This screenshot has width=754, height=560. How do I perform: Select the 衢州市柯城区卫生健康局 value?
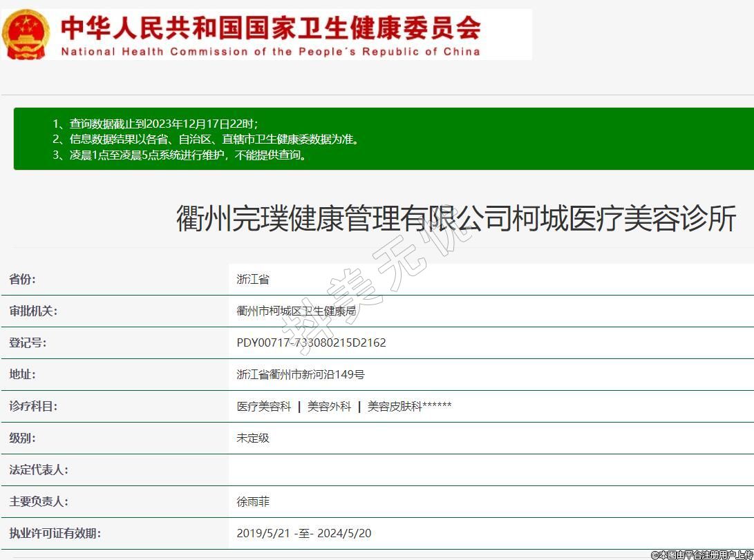[x=296, y=311]
